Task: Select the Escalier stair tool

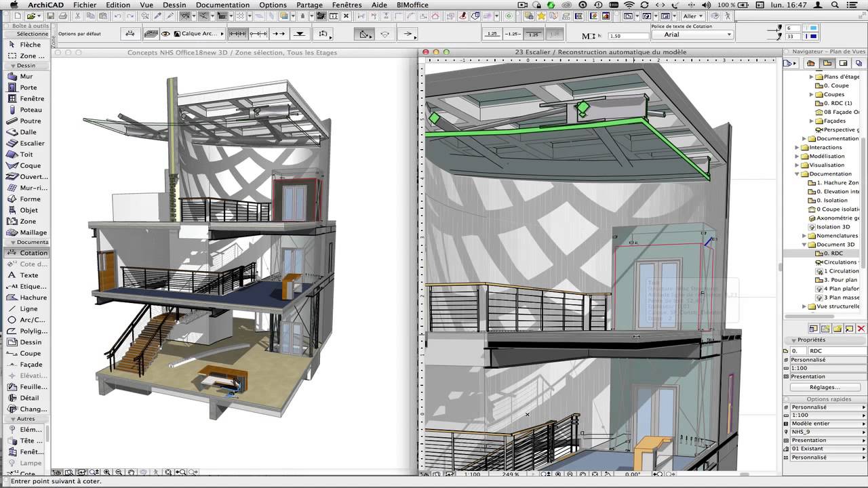Action: click(25, 144)
